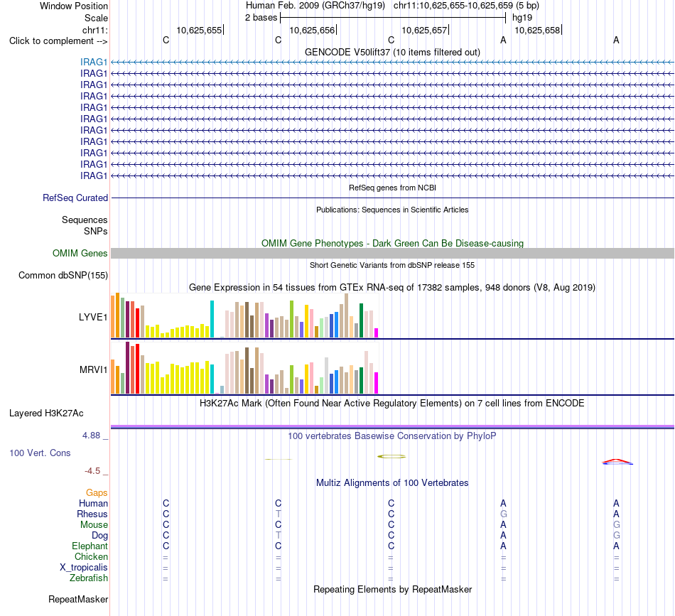Viewport: 675px width, 616px height.
Task: Click the G base in Dog row
Action: [617, 535]
